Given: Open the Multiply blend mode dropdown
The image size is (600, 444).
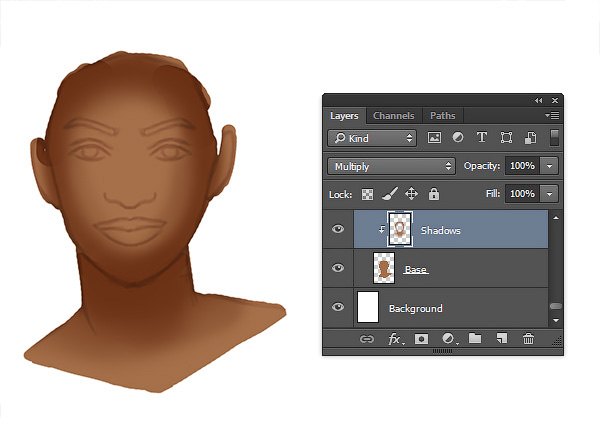Looking at the screenshot, I should coord(391,166).
